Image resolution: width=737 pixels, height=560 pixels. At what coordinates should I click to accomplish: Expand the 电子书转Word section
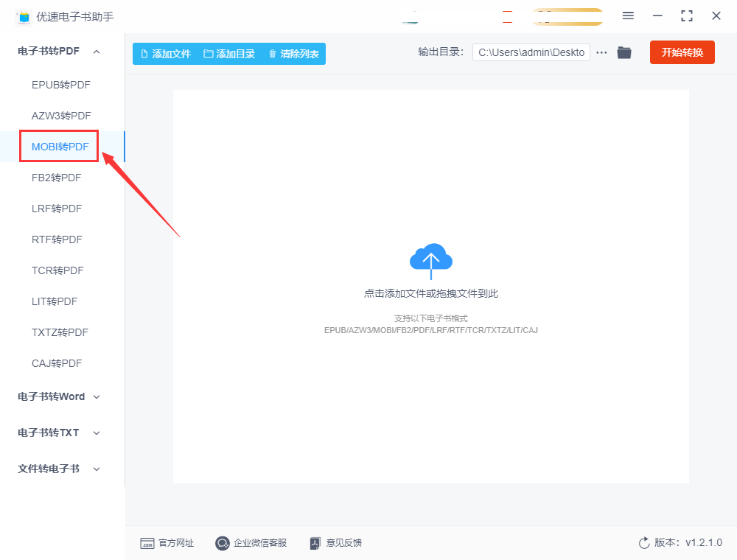tap(97, 396)
